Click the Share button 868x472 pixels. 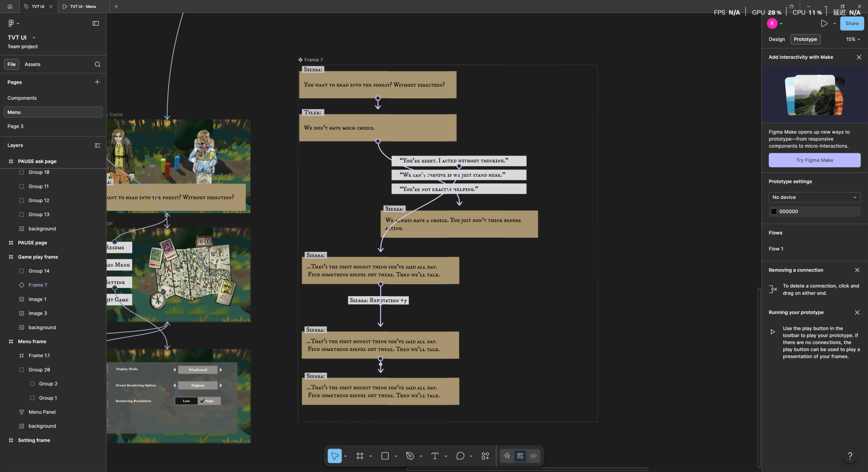[x=852, y=23]
